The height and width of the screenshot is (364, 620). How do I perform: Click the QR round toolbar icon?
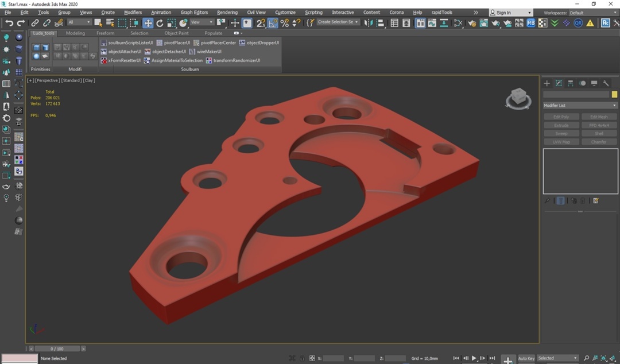[578, 23]
